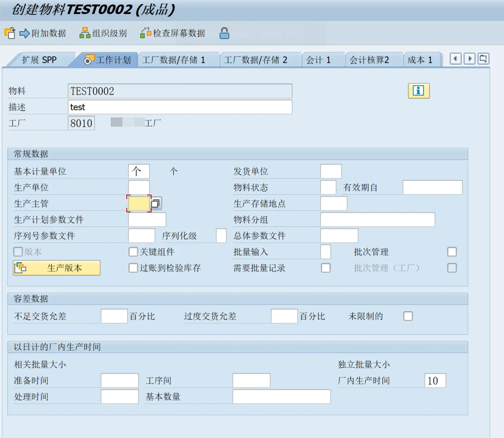Select the 会计 1 tab
The image size is (504, 438).
coord(318,60)
